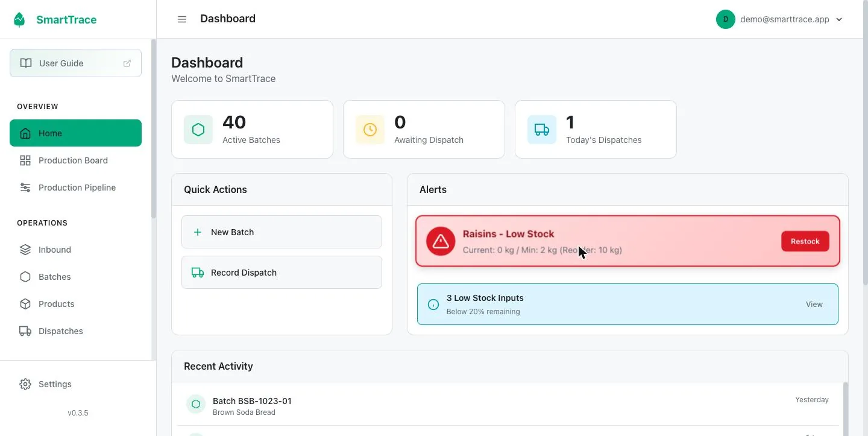Navigate to Production Pipeline
Image resolution: width=868 pixels, height=436 pixels.
point(75,188)
